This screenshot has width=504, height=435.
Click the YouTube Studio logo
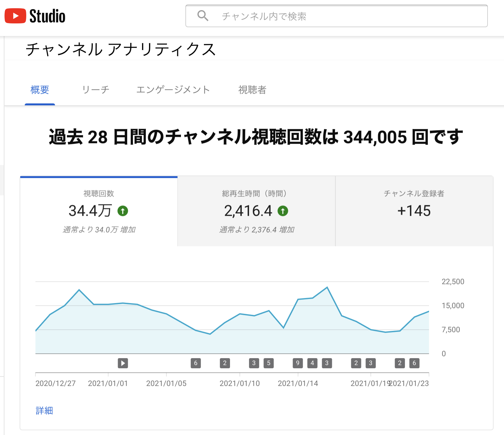[35, 16]
